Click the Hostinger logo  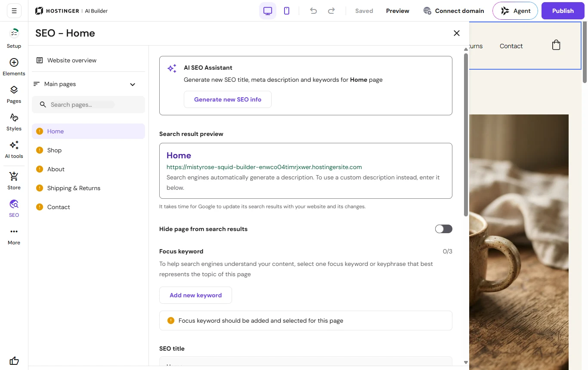[71, 11]
